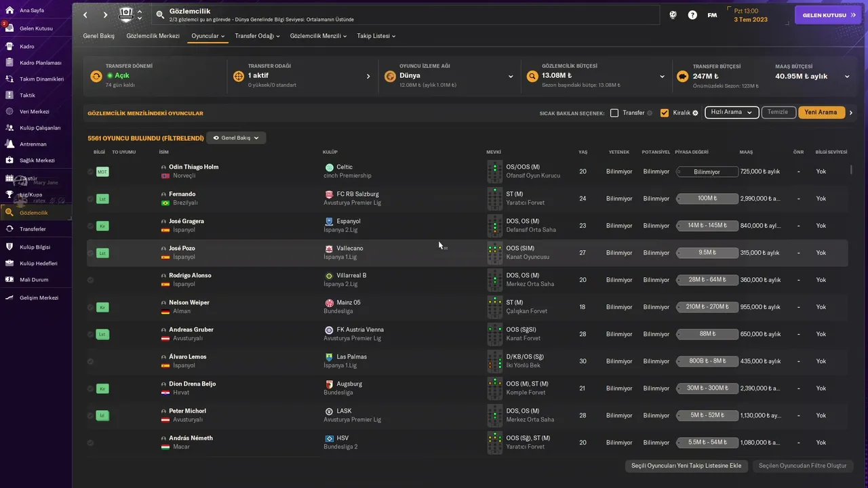Open the Takip Listesi tab menu

376,36
